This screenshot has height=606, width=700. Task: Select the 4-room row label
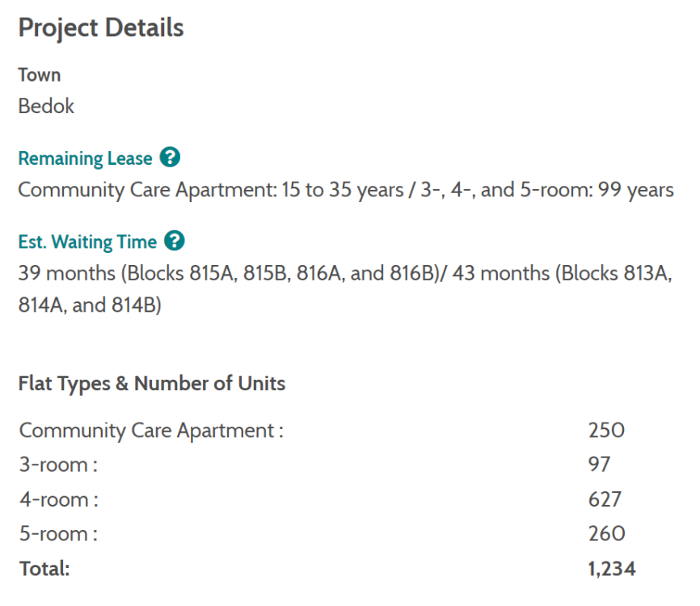[58, 500]
